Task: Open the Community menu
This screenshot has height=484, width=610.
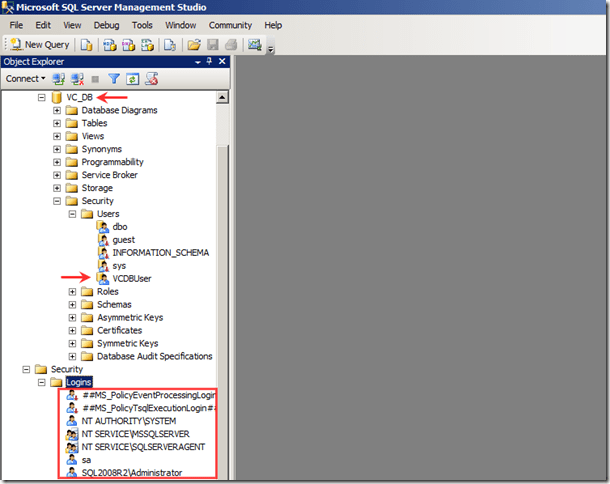Action: pos(230,25)
